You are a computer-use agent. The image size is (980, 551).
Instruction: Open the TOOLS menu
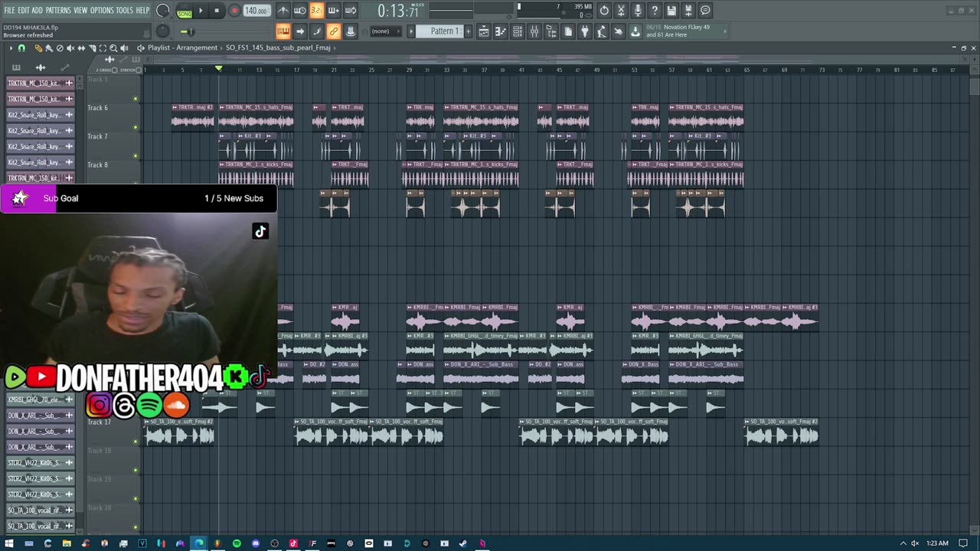pos(125,10)
